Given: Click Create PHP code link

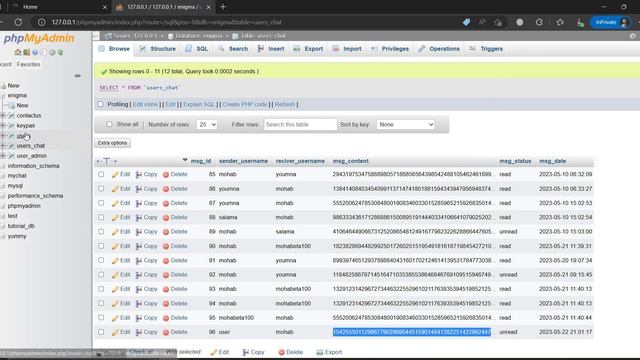Looking at the screenshot, I should (x=244, y=104).
